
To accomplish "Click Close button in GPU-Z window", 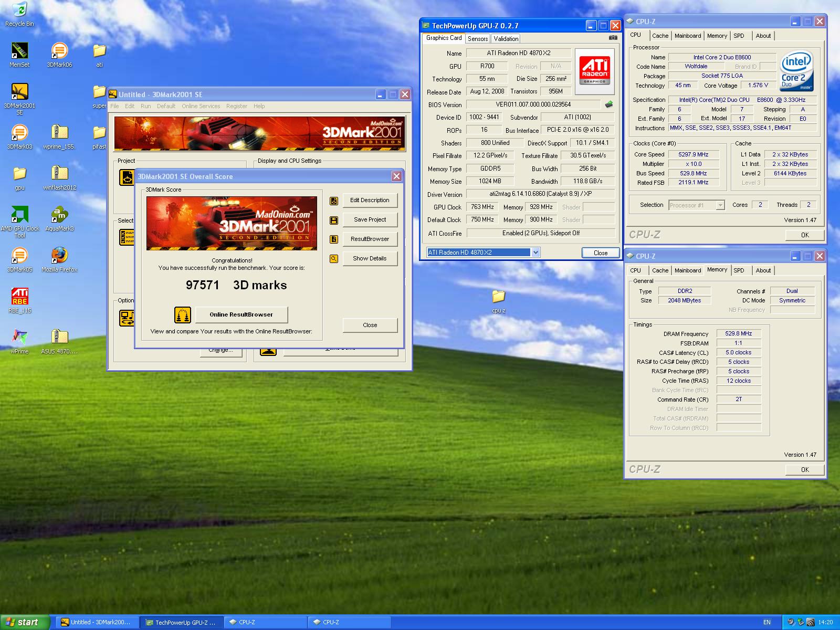I will [x=601, y=253].
